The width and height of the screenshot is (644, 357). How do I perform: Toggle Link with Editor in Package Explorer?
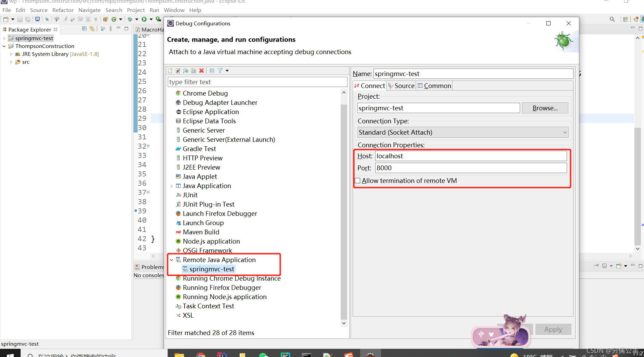point(92,29)
